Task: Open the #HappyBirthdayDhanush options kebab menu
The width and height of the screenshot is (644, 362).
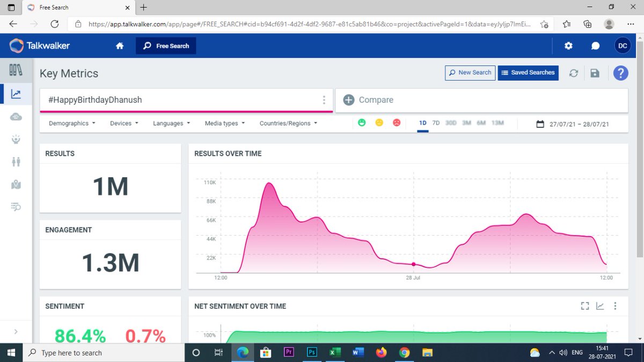Action: point(324,100)
